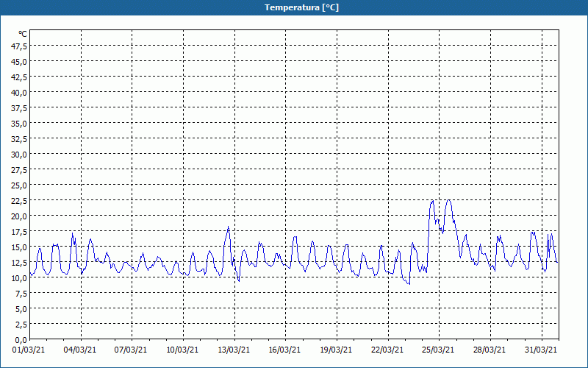Select the 12,5 y-axis value

click(x=20, y=263)
